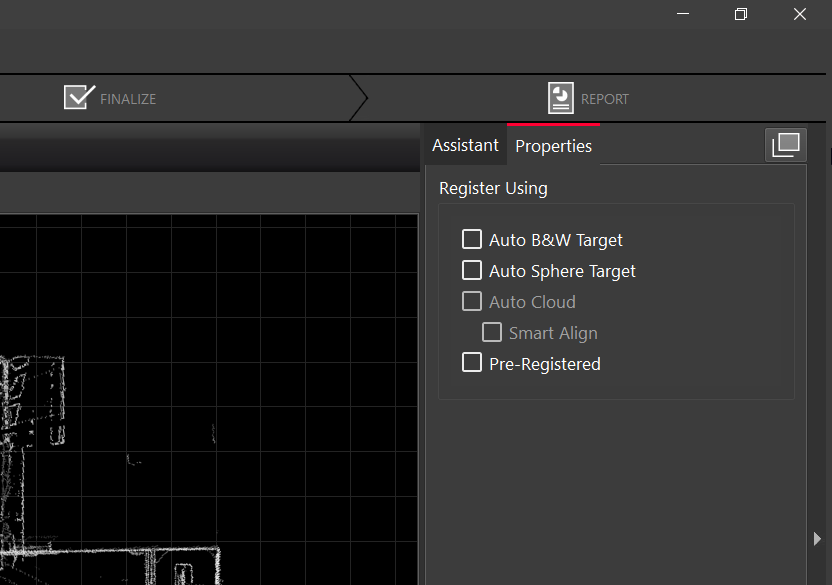
Task: Check the Pre-Registered option
Action: click(x=472, y=363)
